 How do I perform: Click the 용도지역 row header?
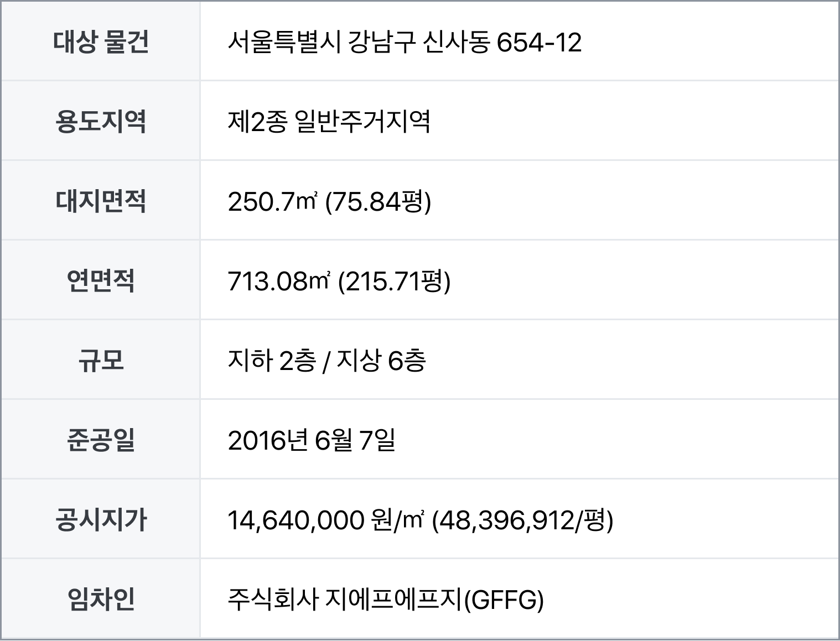pyautogui.click(x=101, y=121)
